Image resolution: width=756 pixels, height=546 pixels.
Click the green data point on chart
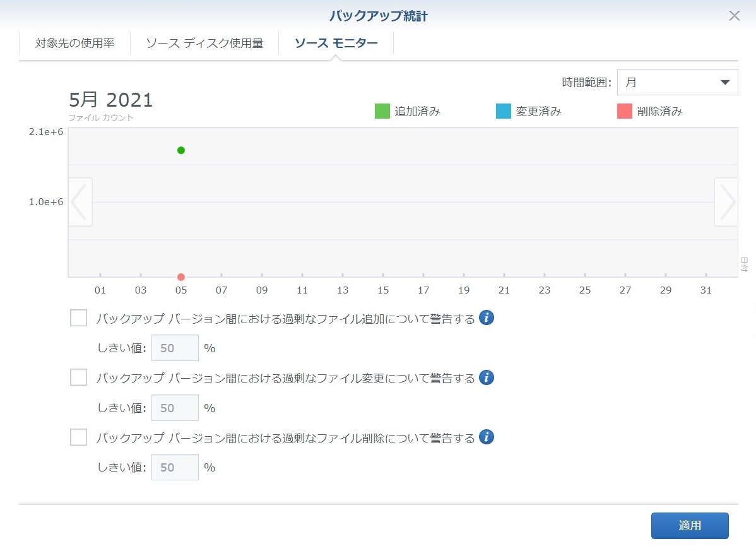[181, 150]
